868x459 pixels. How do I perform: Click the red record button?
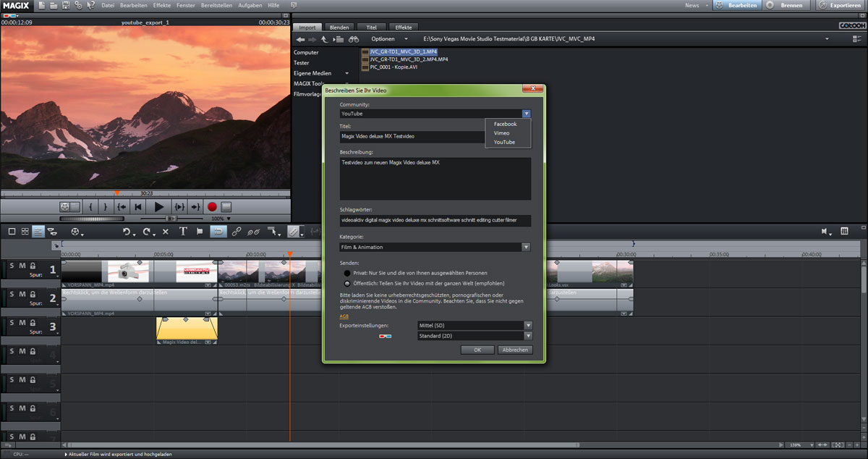[212, 207]
